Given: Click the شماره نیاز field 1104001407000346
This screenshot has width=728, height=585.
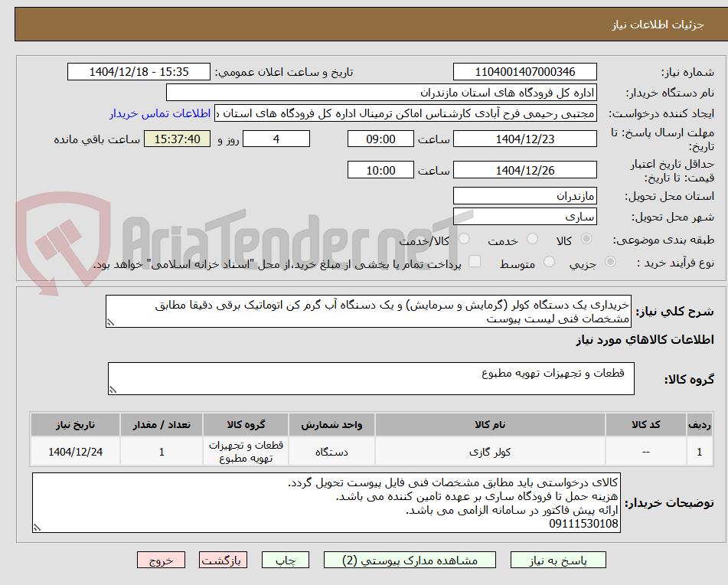Looking at the screenshot, I should pos(524,72).
